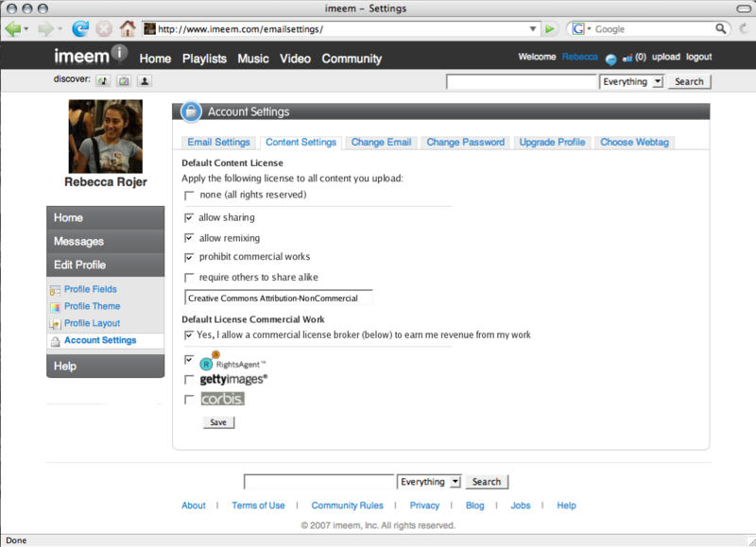Click the Rebecca username link
Image resolution: width=756 pixels, height=547 pixels.
579,57
